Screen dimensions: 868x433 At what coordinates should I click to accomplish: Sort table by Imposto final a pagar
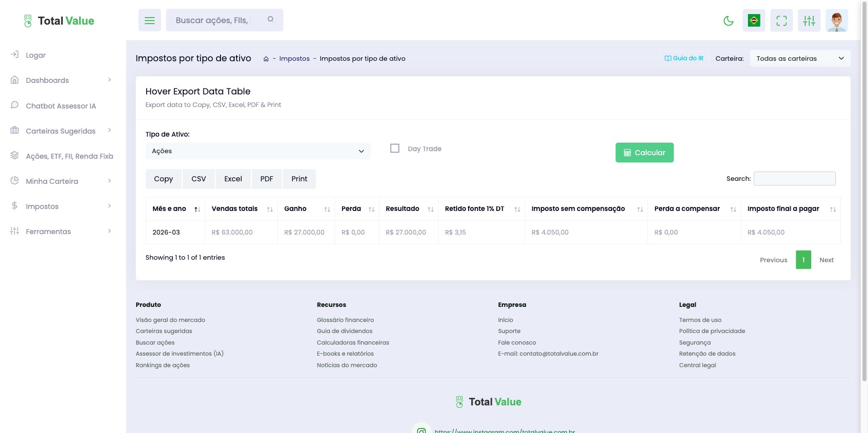pyautogui.click(x=791, y=209)
